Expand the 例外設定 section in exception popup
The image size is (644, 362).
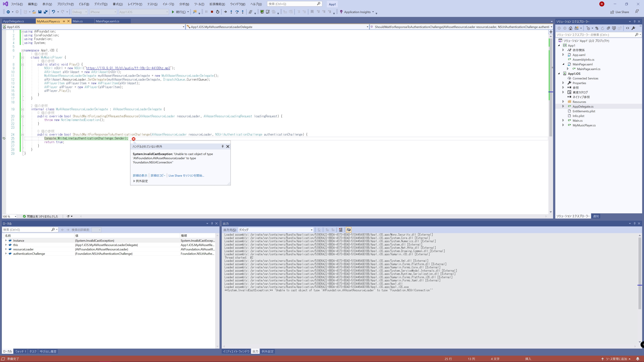[134, 181]
